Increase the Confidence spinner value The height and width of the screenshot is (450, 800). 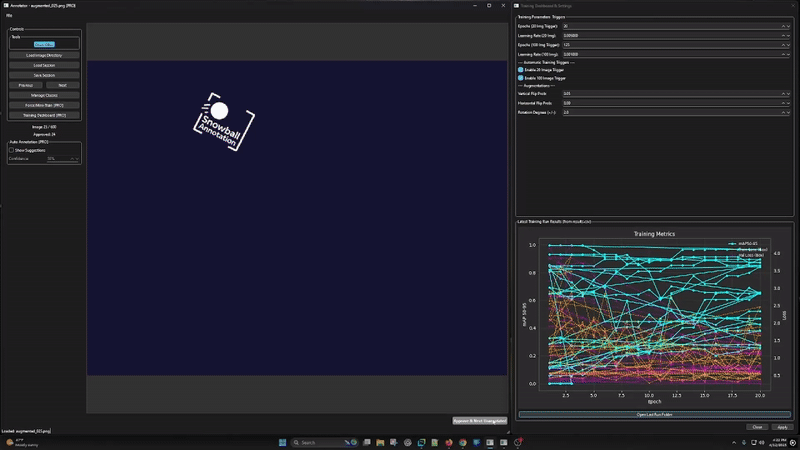72,159
